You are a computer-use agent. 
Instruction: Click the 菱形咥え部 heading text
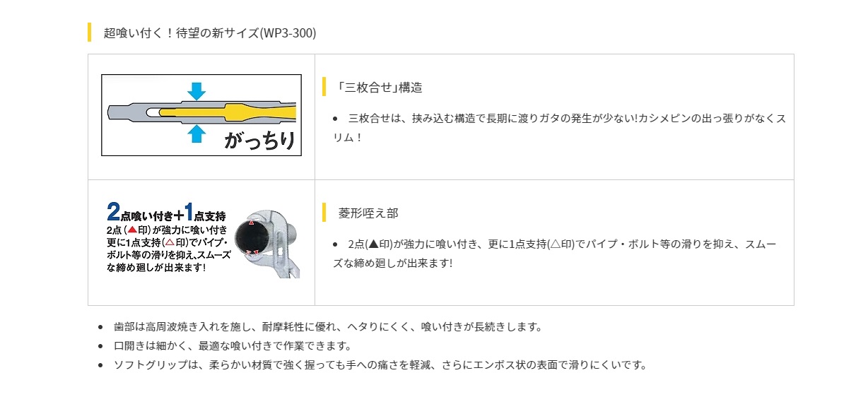[368, 213]
